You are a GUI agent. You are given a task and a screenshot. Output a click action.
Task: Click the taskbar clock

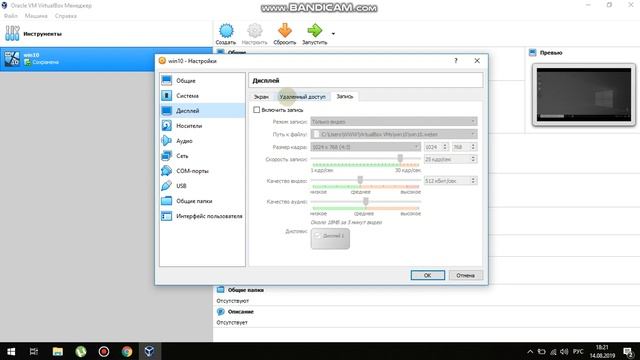tap(602, 351)
